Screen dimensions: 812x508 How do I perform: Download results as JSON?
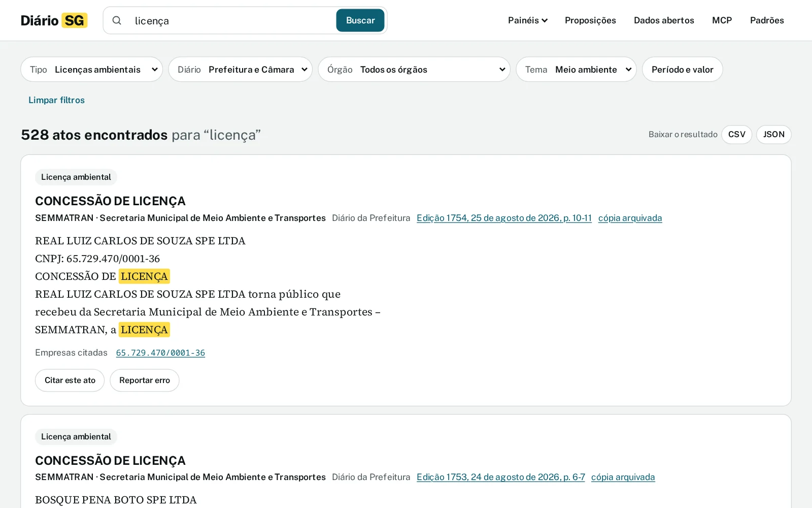pos(774,134)
